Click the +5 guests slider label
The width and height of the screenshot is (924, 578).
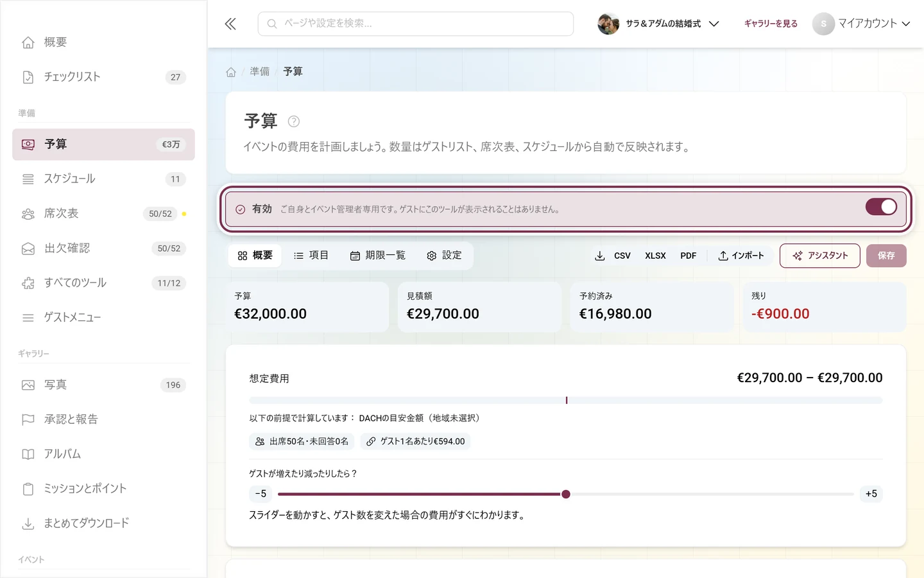click(x=871, y=494)
